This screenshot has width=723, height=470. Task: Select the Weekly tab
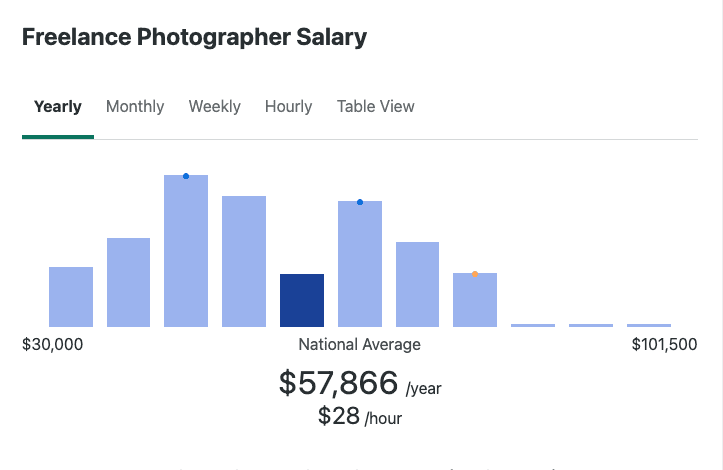(x=214, y=106)
